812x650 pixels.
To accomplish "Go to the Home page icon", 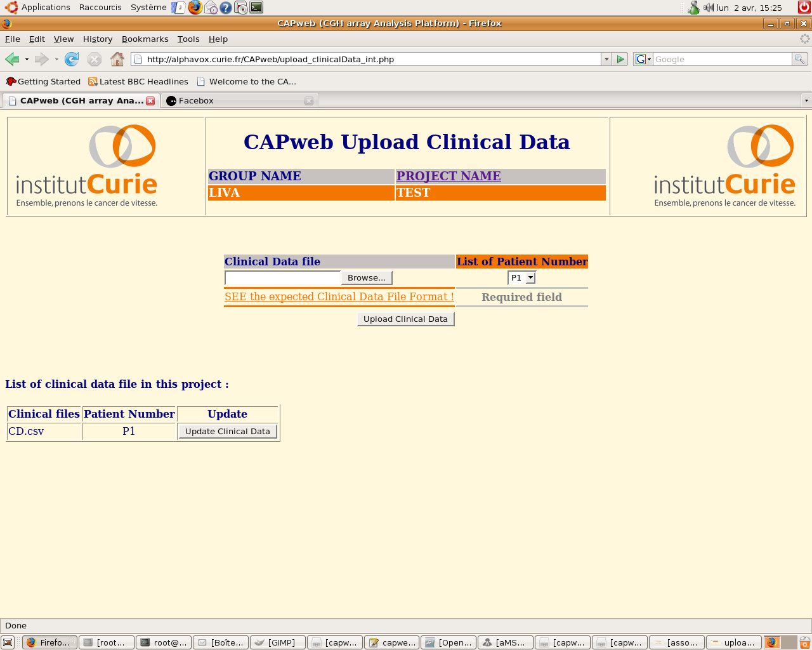I will coord(117,59).
